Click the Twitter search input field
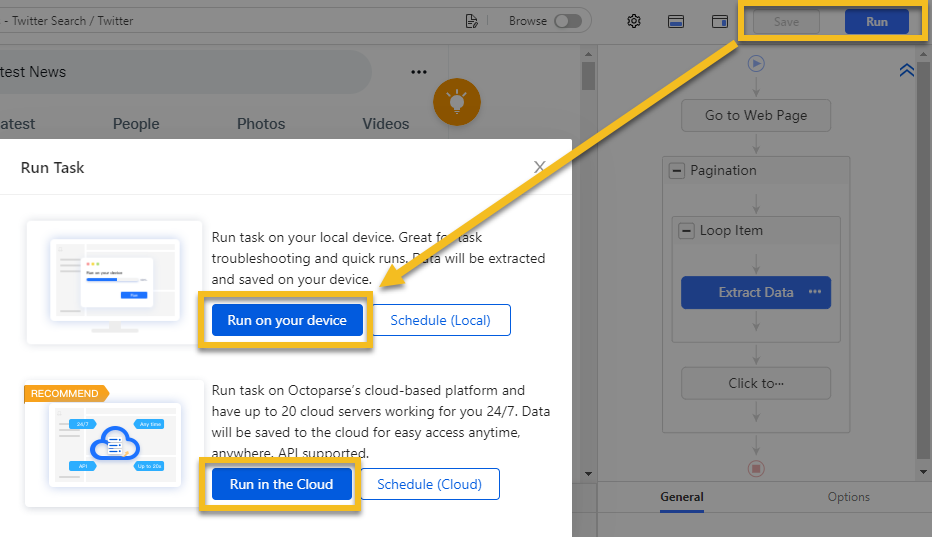 coord(185,72)
